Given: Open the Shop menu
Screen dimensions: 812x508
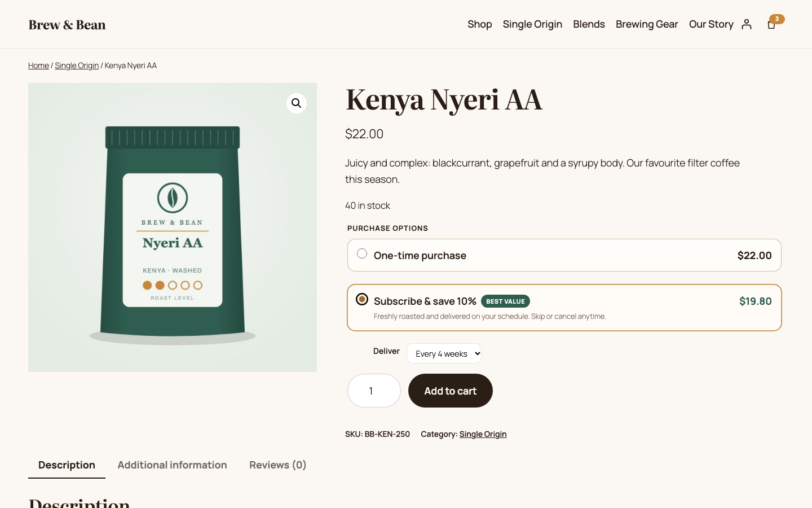Looking at the screenshot, I should coord(480,24).
